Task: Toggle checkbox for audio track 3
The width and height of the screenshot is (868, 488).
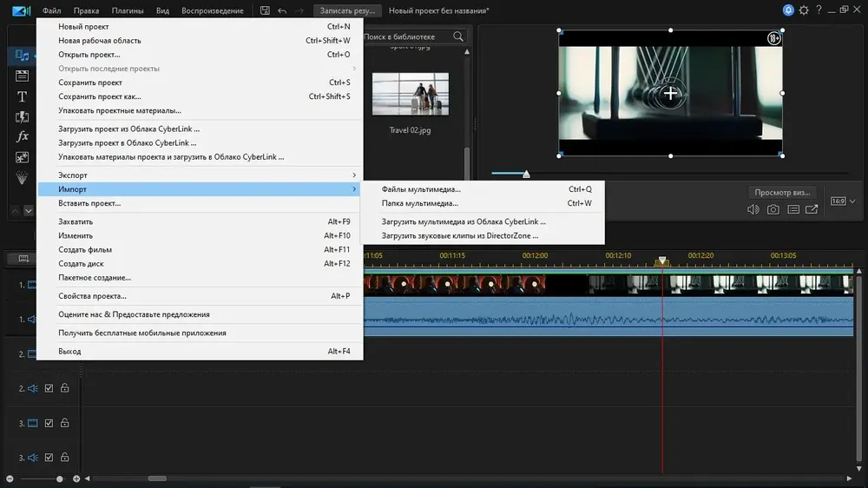Action: (49, 458)
